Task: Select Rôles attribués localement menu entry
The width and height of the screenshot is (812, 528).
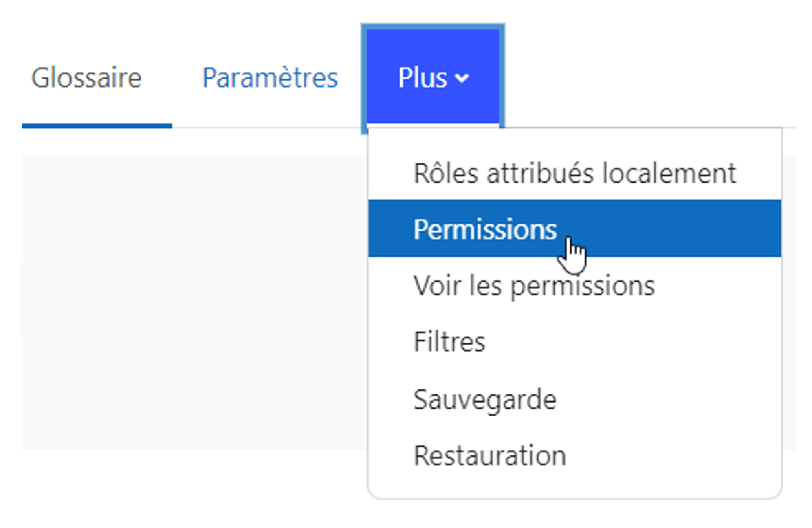Action: (x=574, y=174)
